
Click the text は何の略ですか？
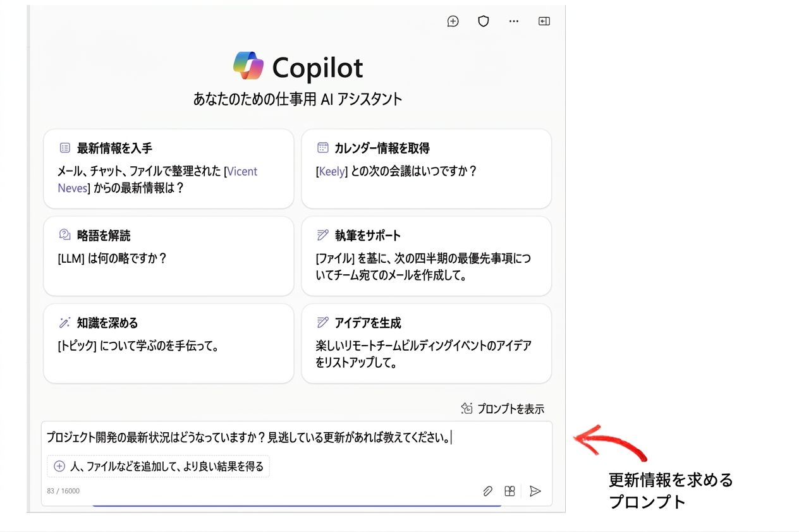(x=126, y=258)
